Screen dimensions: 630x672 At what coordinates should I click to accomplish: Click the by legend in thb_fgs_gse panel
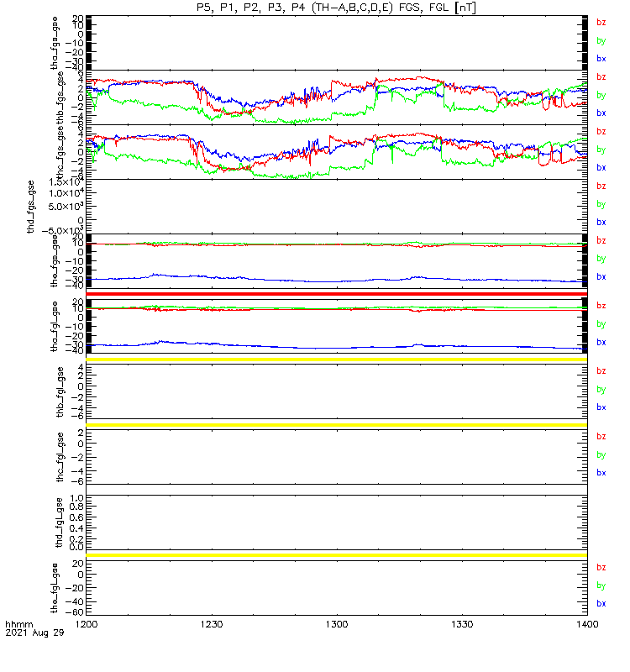[601, 95]
